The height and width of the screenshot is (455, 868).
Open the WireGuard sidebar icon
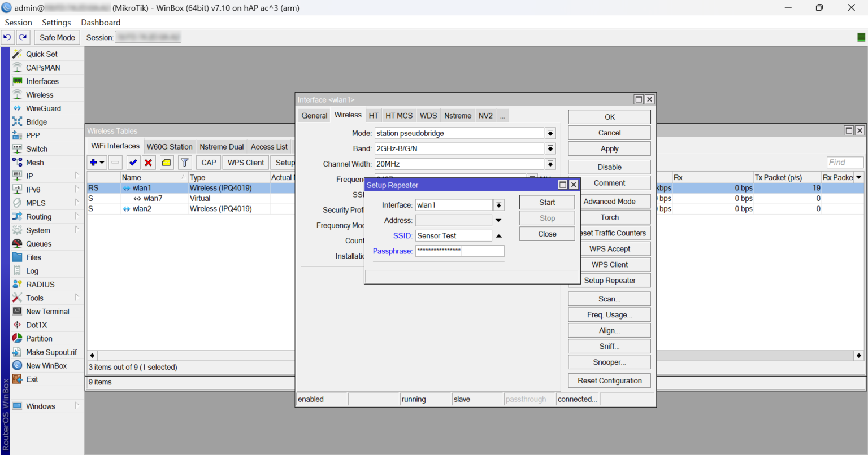18,108
